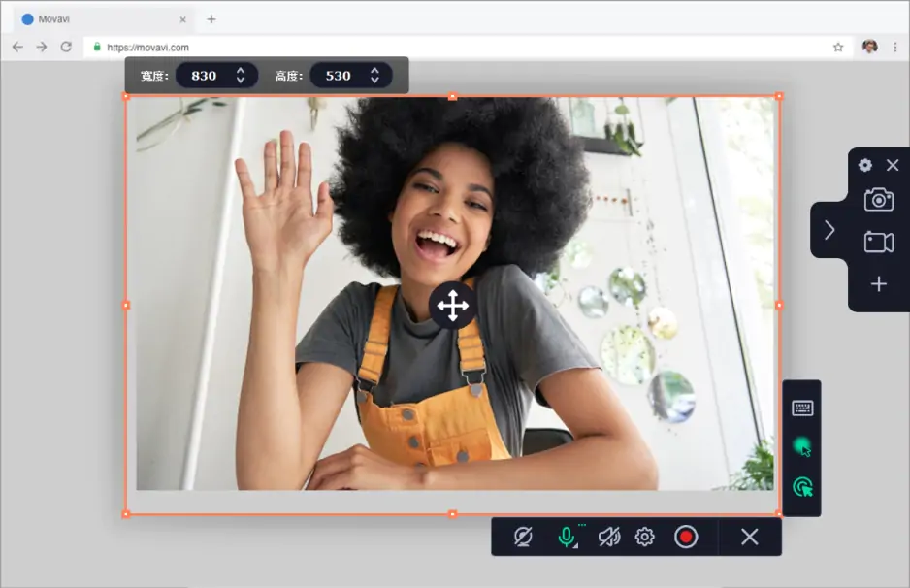
Task: Cancel capture with bottom toolbar X
Action: point(749,537)
